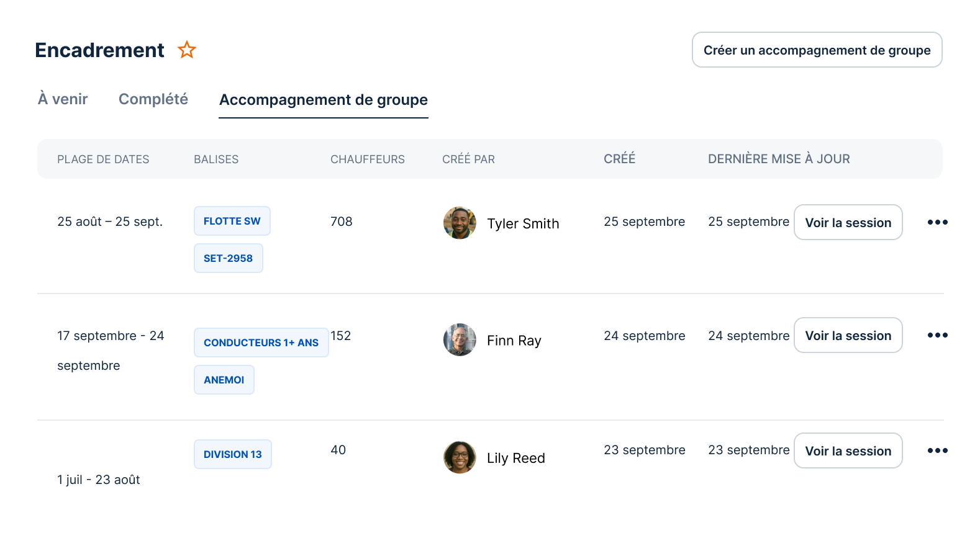Screen dimensions: 980x551
Task: Switch to the À venir tab
Action: 63,99
